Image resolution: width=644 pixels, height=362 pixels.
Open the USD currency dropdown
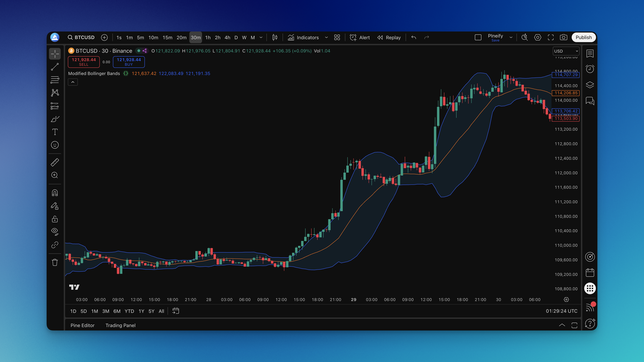coord(566,51)
